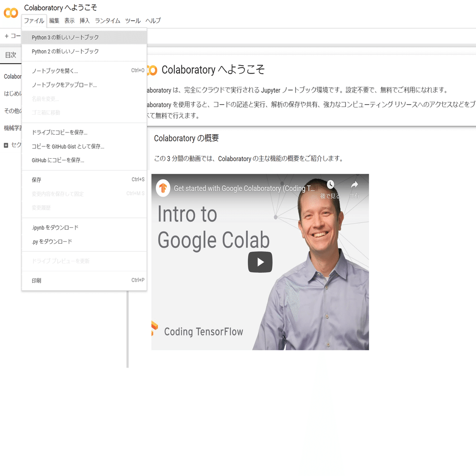The image size is (476, 476).
Task: Click the Colaboratory logo in the top-left corner
Action: click(x=10, y=13)
